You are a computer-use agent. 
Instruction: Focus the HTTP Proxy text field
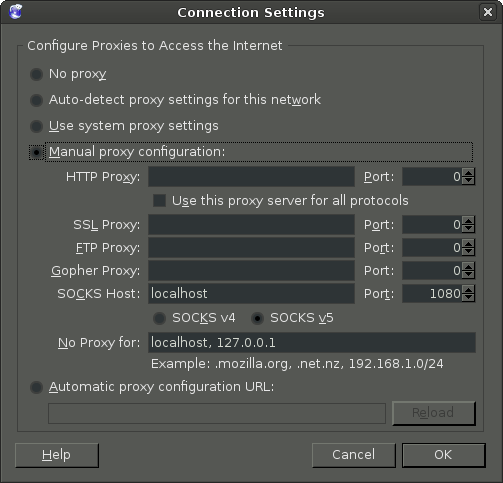pyautogui.click(x=251, y=177)
